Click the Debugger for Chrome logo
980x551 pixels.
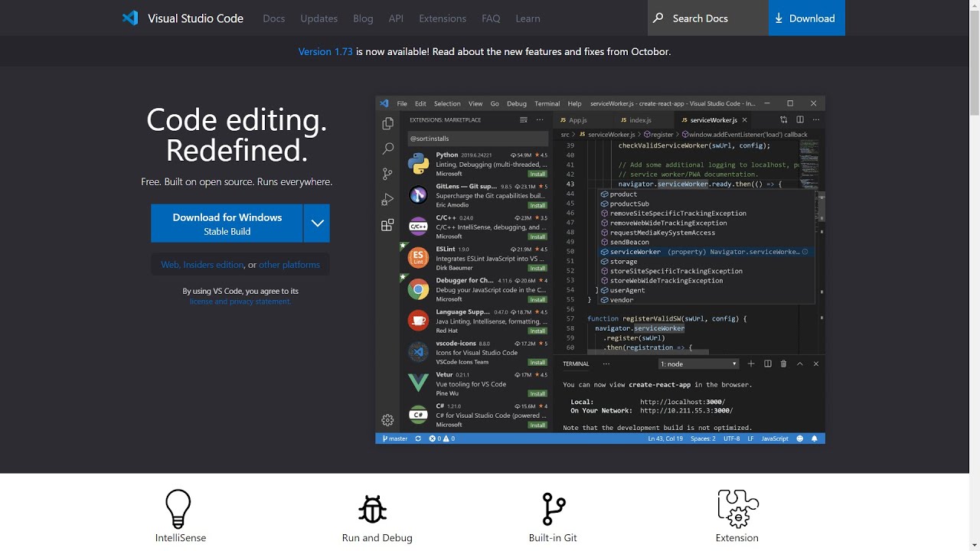pyautogui.click(x=418, y=289)
